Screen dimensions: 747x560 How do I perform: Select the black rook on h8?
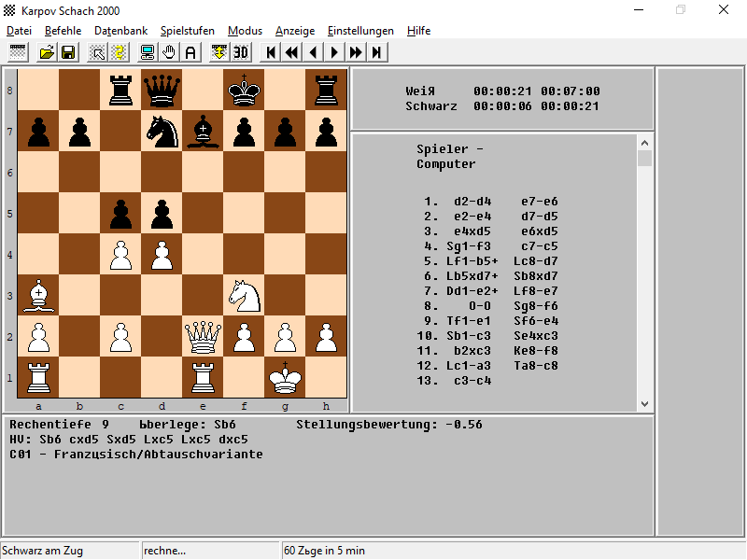326,90
